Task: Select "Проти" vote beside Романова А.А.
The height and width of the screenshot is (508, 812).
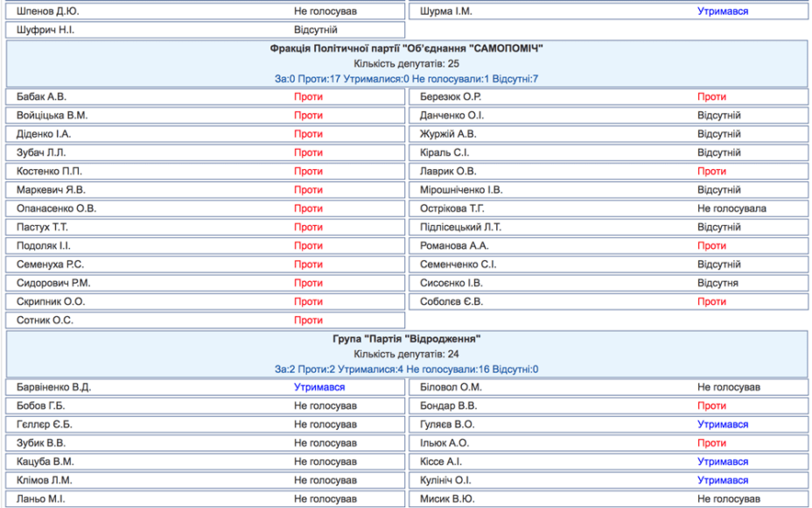Action: pos(711,246)
